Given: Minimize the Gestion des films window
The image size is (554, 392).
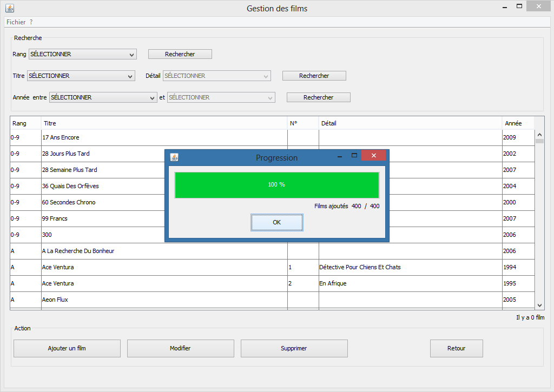Looking at the screenshot, I should pyautogui.click(x=505, y=7).
